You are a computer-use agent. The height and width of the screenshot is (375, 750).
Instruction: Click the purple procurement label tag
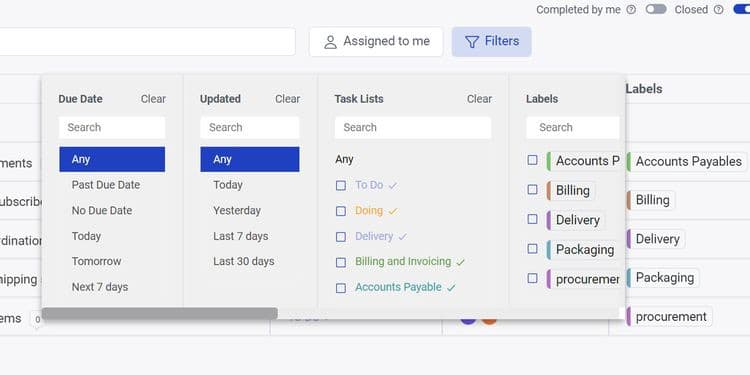click(x=669, y=317)
